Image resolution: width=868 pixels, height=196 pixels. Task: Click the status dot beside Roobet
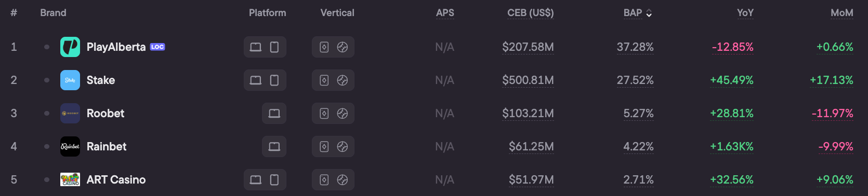pos(47,114)
